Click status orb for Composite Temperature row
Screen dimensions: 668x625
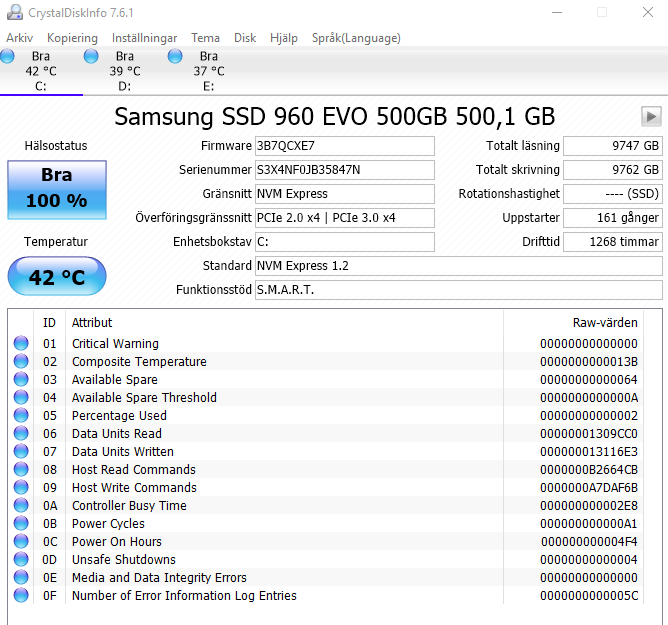click(x=21, y=361)
